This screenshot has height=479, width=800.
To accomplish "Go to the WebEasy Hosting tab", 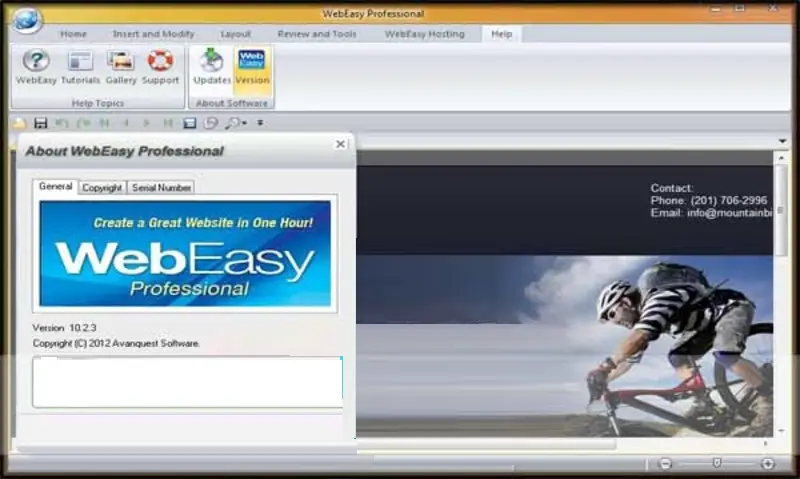I will [x=424, y=34].
